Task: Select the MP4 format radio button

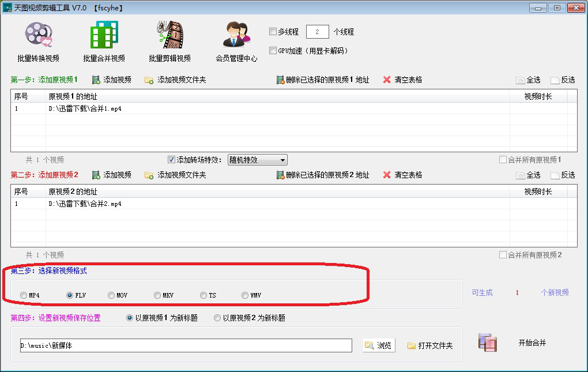Action: (x=24, y=295)
